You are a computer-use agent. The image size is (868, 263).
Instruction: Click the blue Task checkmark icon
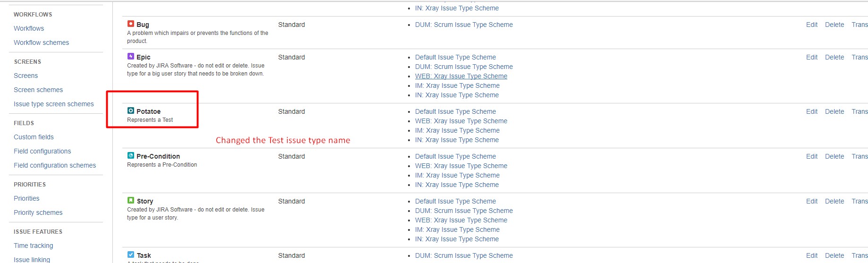coord(131,255)
